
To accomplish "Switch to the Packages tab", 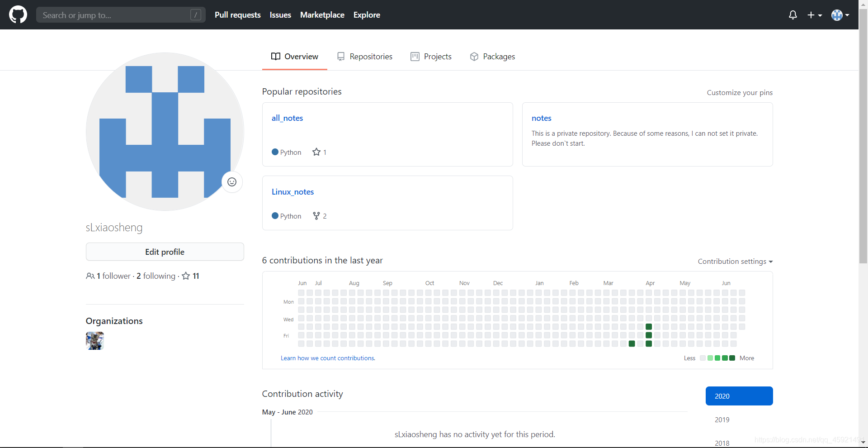I will click(x=493, y=57).
